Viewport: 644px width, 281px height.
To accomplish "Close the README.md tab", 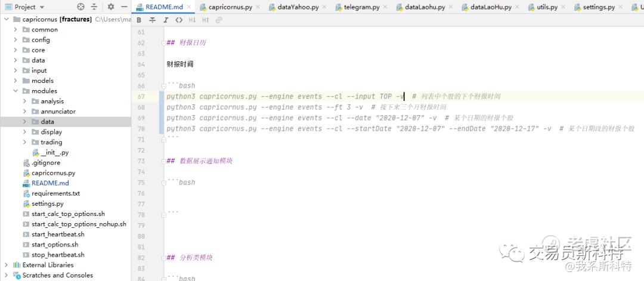I will pos(188,7).
